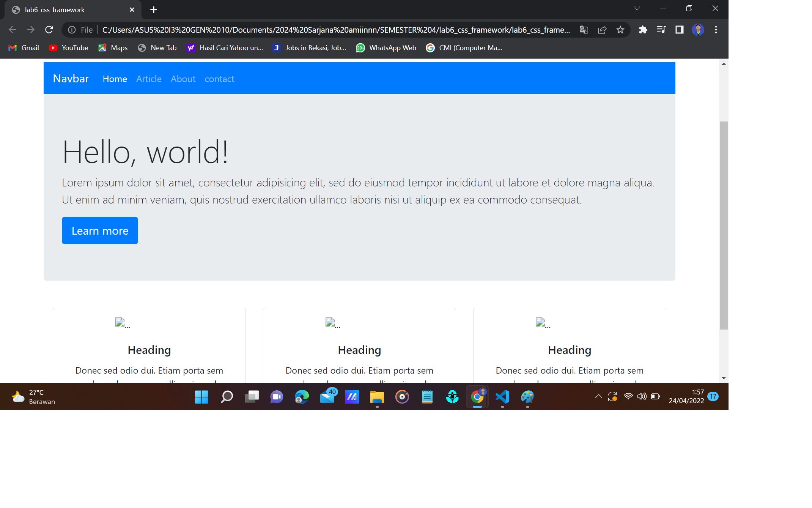The width and height of the screenshot is (812, 508).
Task: View site information icon next to File
Action: 72,30
